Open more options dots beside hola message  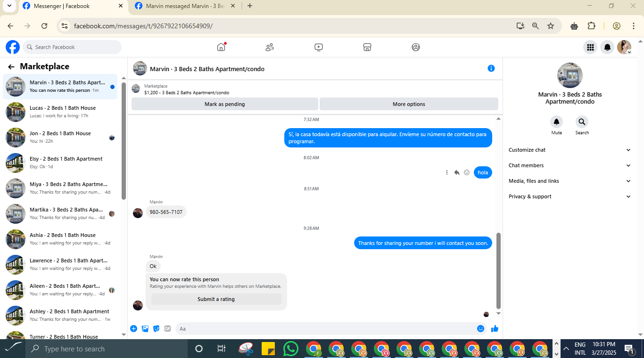point(447,172)
